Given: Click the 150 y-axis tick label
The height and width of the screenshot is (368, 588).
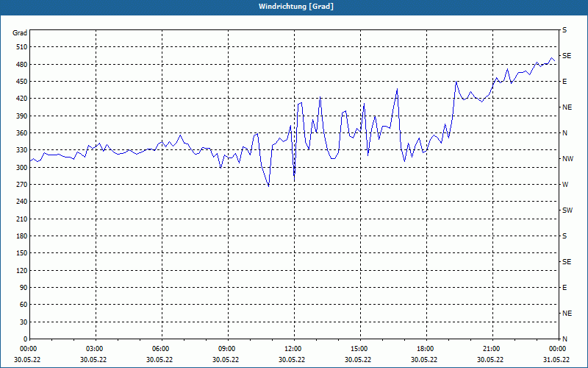Looking at the screenshot, I should click(x=22, y=253).
